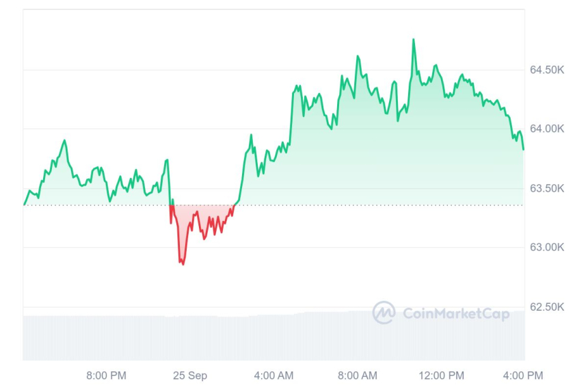The height and width of the screenshot is (392, 588).
Task: Click the green line's final right endpoint
Action: coord(524,149)
